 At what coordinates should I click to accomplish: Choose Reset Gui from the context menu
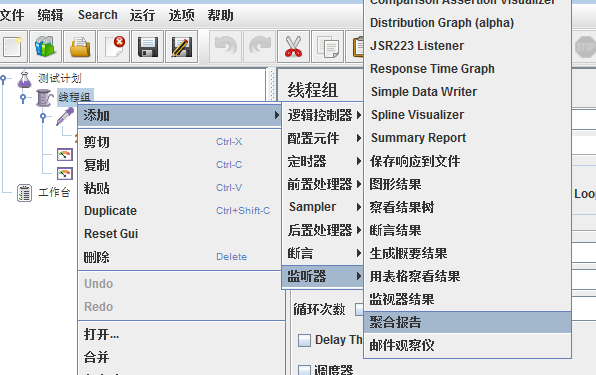(179, 234)
